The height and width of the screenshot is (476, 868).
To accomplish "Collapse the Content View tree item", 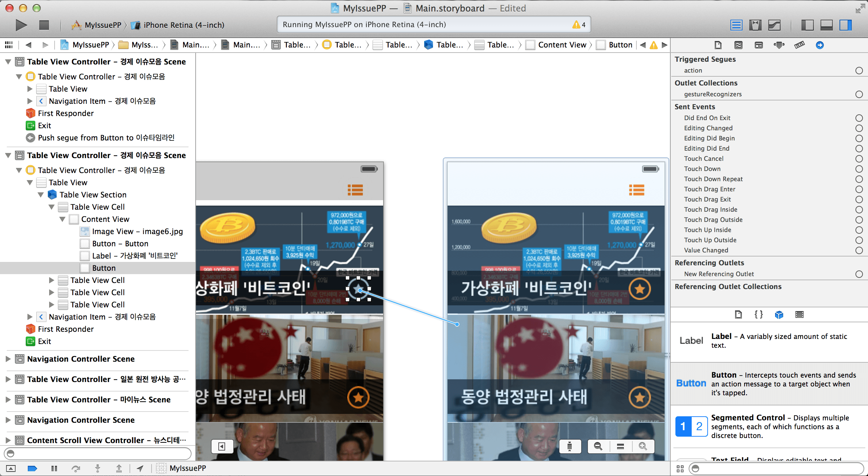I will pos(62,219).
